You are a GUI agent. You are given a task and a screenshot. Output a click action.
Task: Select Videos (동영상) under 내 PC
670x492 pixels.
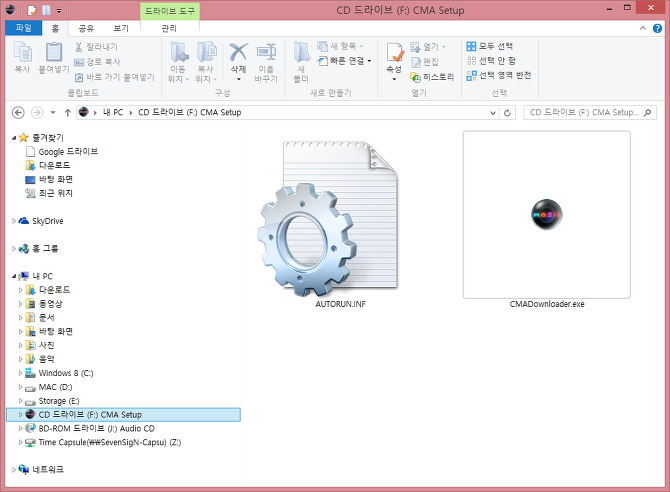pyautogui.click(x=44, y=304)
